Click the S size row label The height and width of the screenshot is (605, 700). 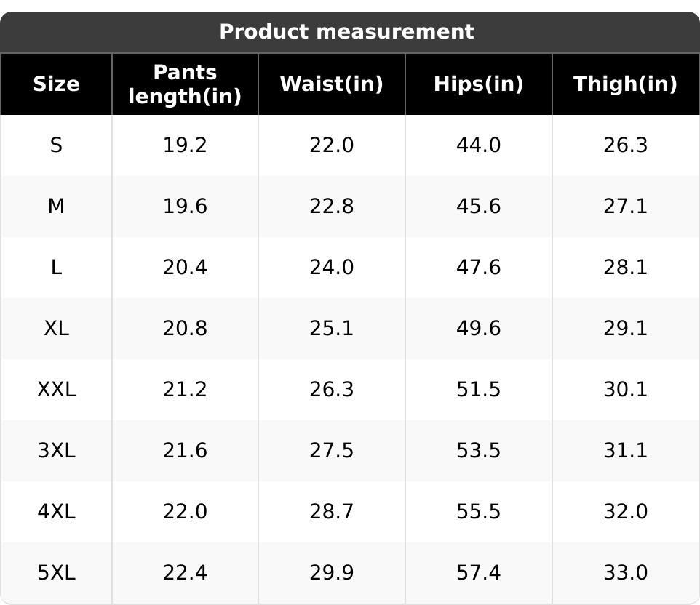pos(56,145)
